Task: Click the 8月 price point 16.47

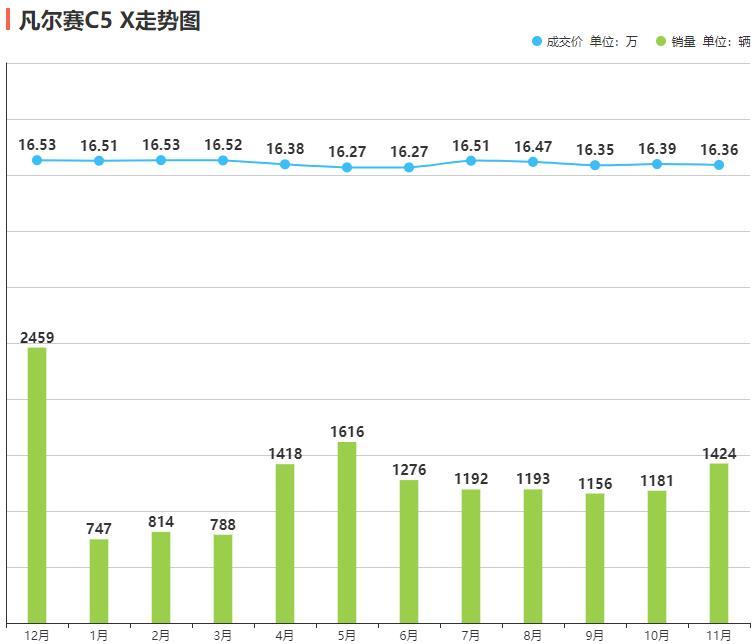Action: tap(533, 162)
